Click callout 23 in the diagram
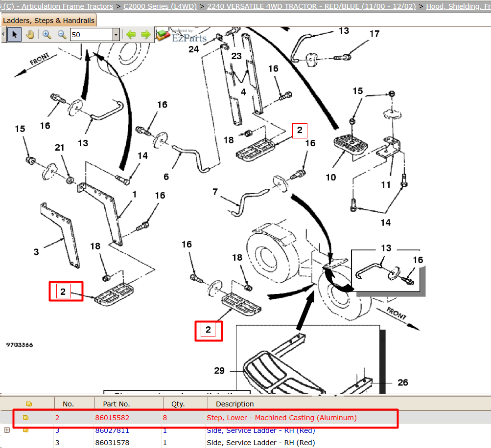 (x=236, y=56)
